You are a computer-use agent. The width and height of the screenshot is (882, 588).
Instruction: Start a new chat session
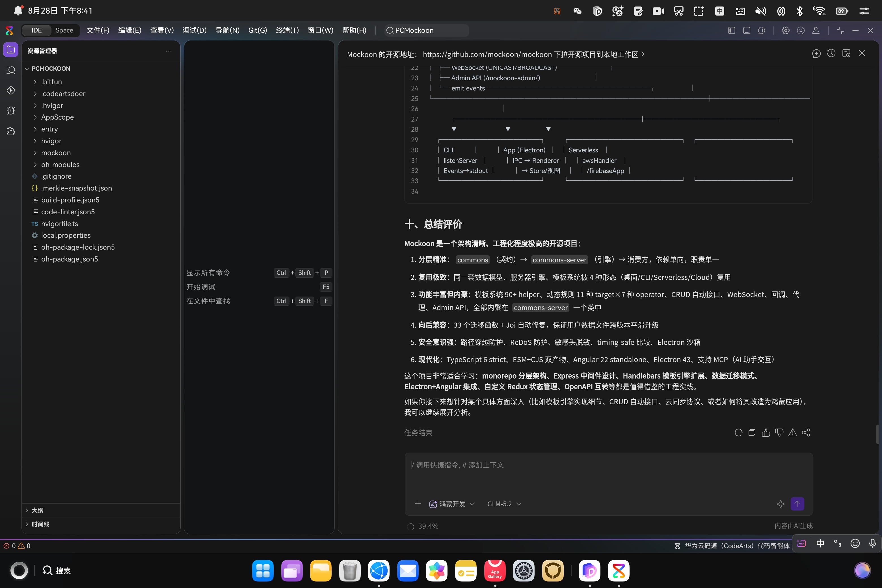816,54
